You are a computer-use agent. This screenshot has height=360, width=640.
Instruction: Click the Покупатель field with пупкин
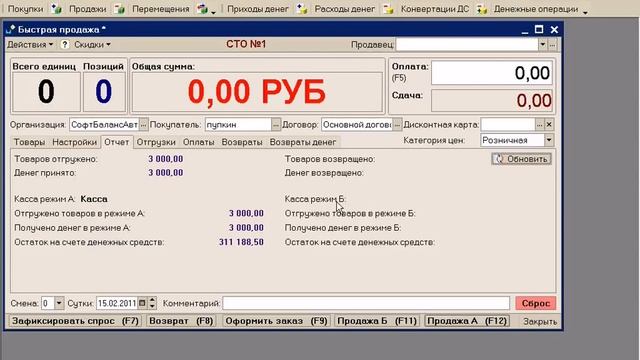238,125
